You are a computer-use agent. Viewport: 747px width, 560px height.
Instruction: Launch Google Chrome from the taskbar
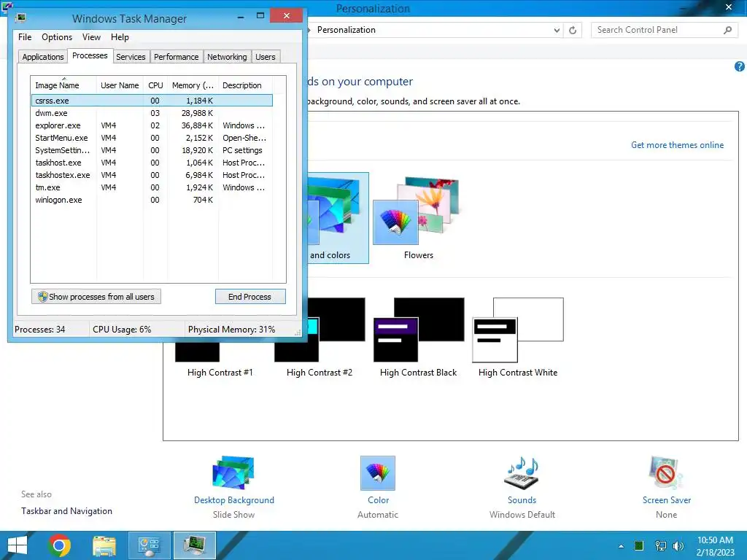coord(59,545)
